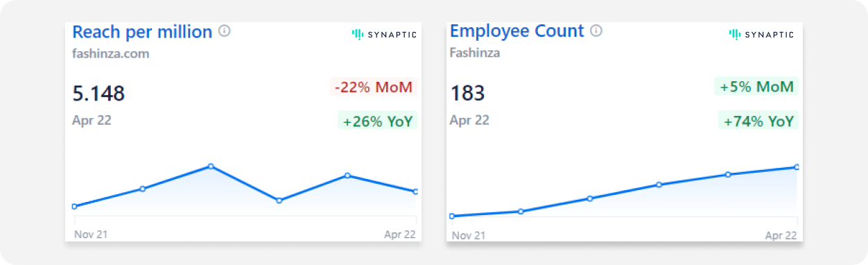Click Apr 22 axis label on Employee chart
This screenshot has height=265, width=868.
[x=781, y=236]
